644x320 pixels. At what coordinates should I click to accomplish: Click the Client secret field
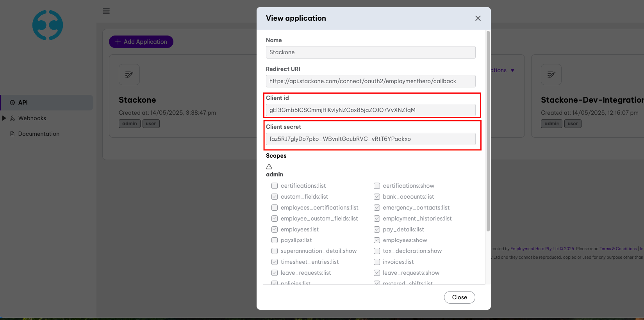pos(371,139)
